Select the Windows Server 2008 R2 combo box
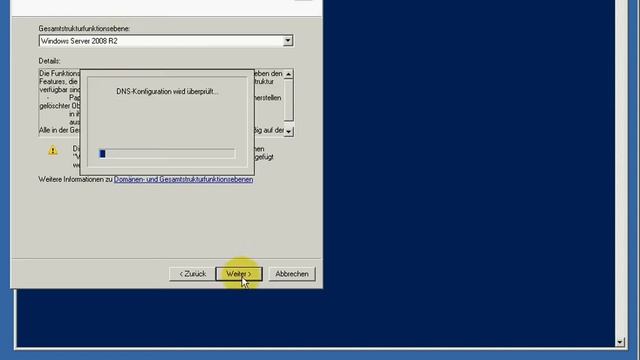Image resolution: width=640 pixels, height=360 pixels. tap(166, 41)
